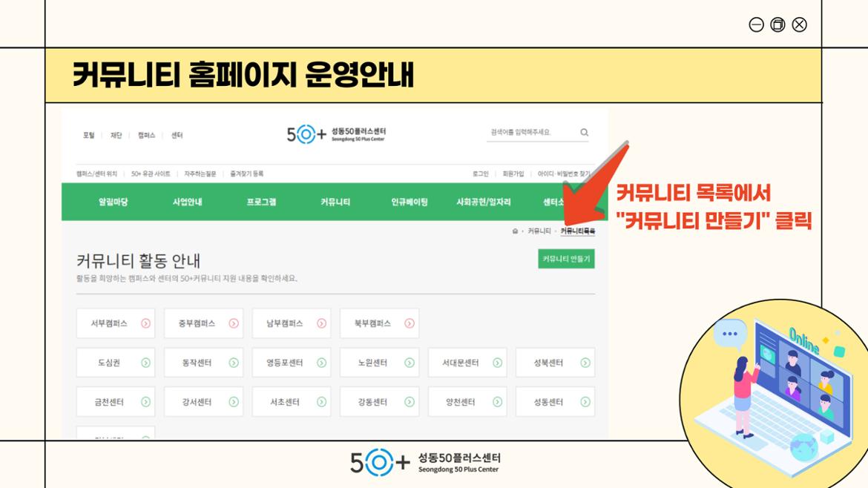
Task: Select 알림마당 in the navigation bar
Action: coord(113,202)
